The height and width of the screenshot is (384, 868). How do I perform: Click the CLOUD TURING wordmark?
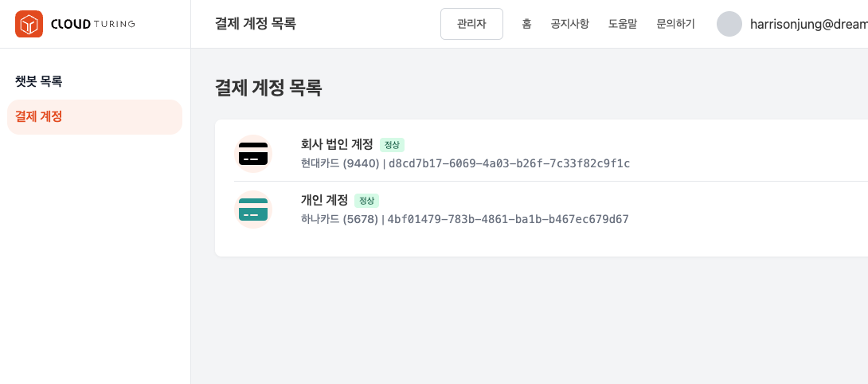click(92, 24)
